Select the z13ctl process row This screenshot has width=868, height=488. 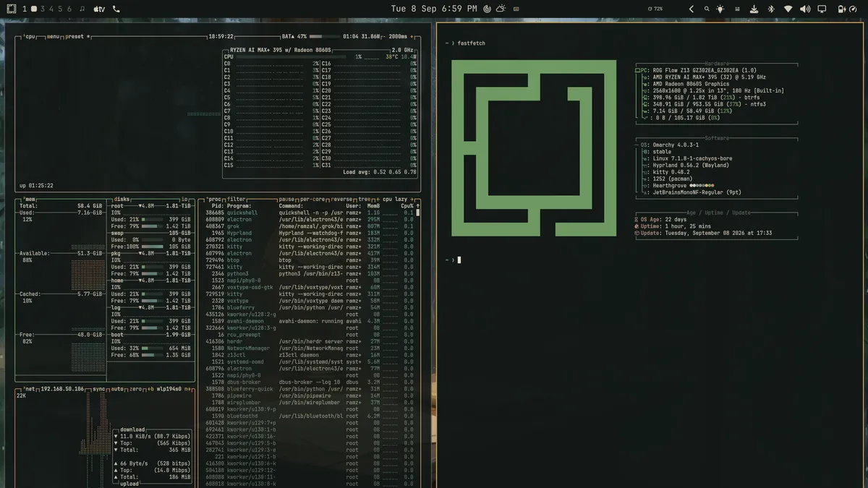(x=309, y=355)
